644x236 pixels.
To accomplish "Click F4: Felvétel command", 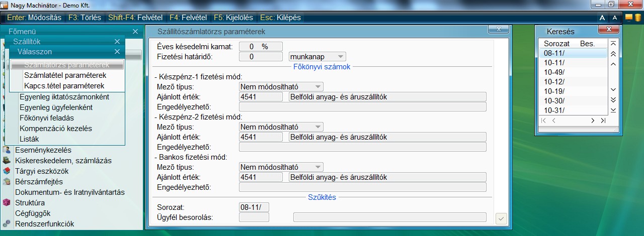I will coord(188,18).
